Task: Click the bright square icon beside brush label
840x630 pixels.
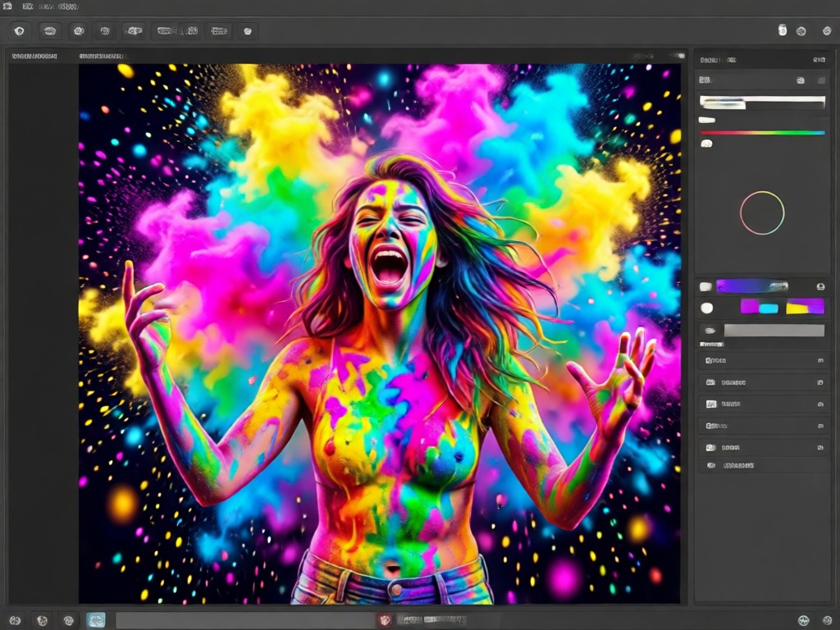Action: click(801, 80)
